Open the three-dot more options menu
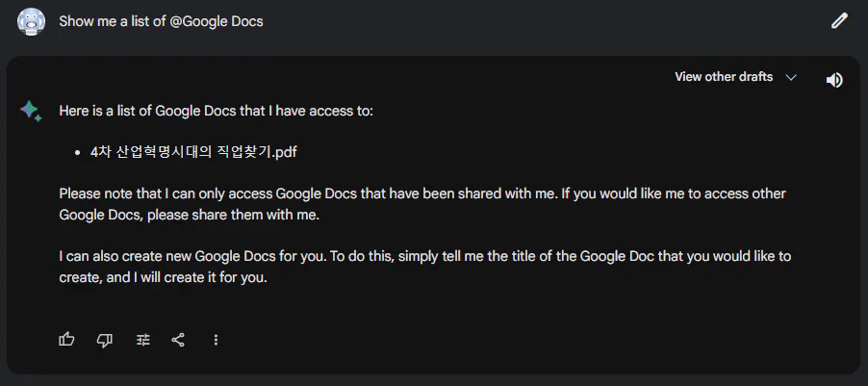The height and width of the screenshot is (386, 868). coord(216,339)
